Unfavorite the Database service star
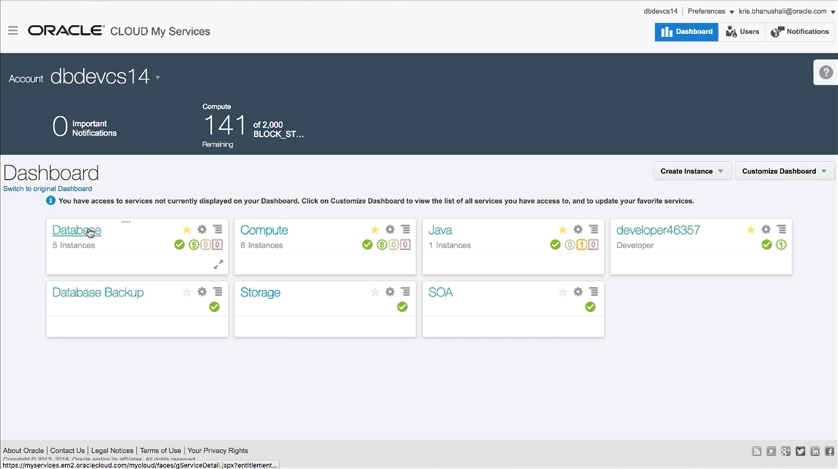This screenshot has width=838, height=469. [187, 230]
